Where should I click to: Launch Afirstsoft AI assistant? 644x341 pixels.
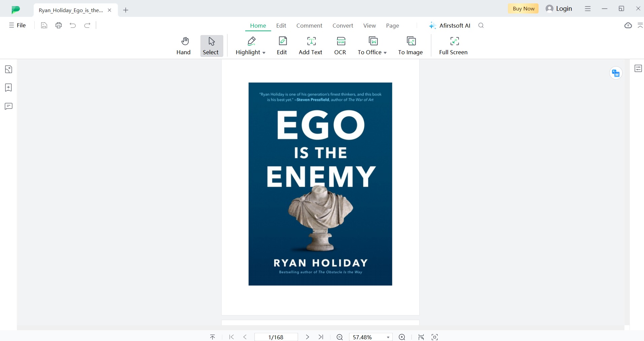[450, 26]
